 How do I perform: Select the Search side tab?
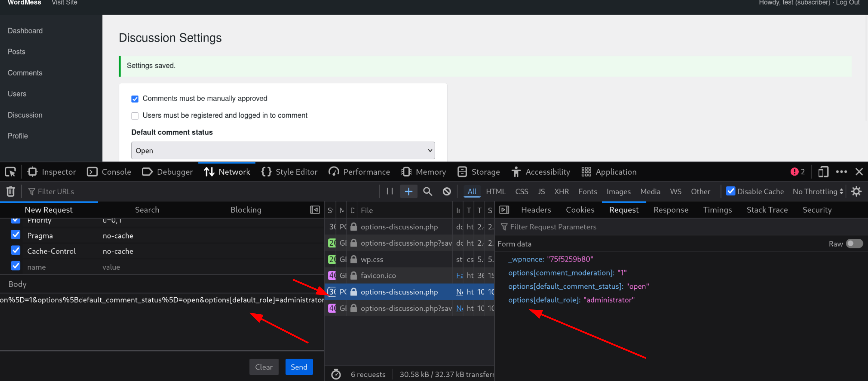click(x=147, y=210)
